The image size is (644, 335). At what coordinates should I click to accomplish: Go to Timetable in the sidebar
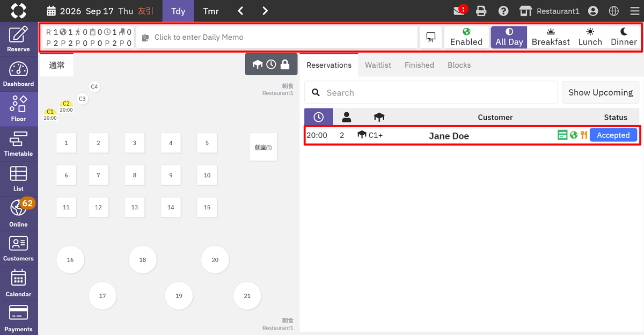pos(19,144)
